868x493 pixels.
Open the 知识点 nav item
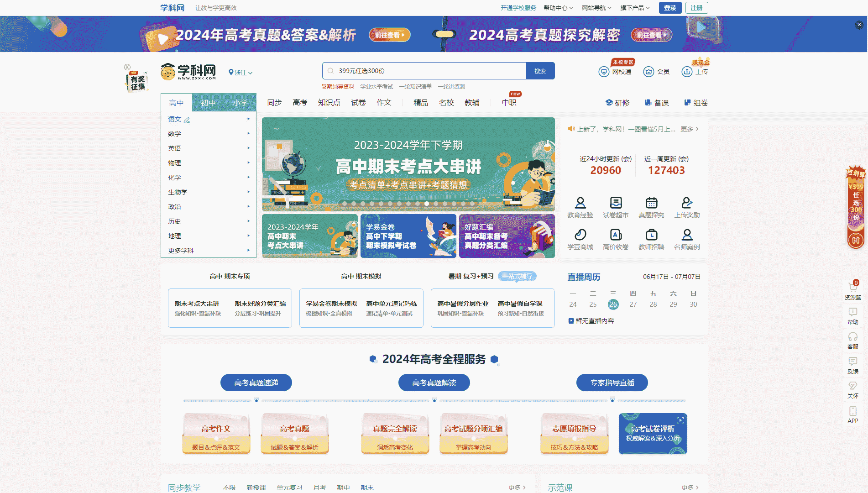pos(329,103)
